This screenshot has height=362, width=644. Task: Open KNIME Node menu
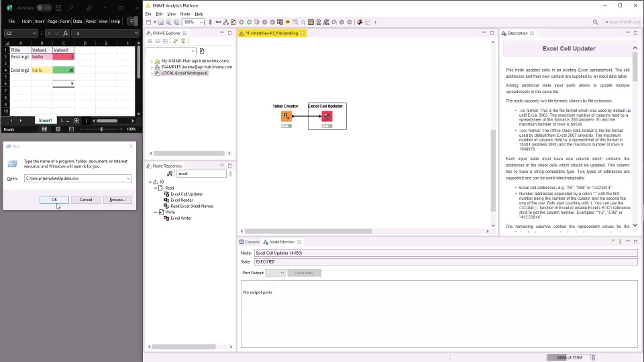pyautogui.click(x=185, y=14)
